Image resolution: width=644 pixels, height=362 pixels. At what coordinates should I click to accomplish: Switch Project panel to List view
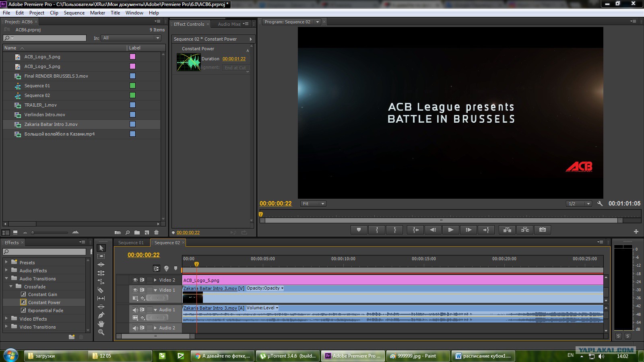[6, 232]
